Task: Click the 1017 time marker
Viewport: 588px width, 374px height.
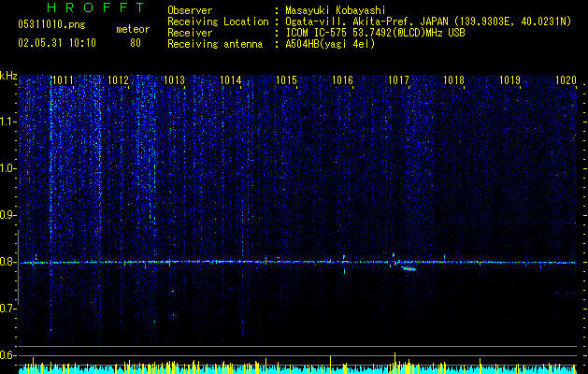Action: pyautogui.click(x=398, y=80)
